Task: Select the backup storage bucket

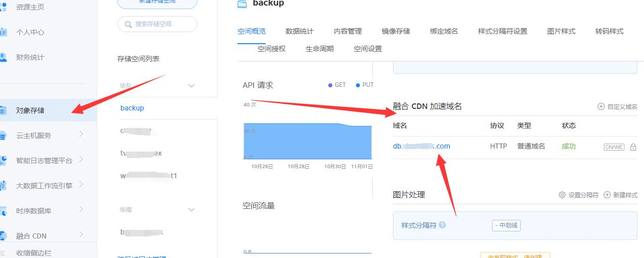Action: pyautogui.click(x=132, y=108)
